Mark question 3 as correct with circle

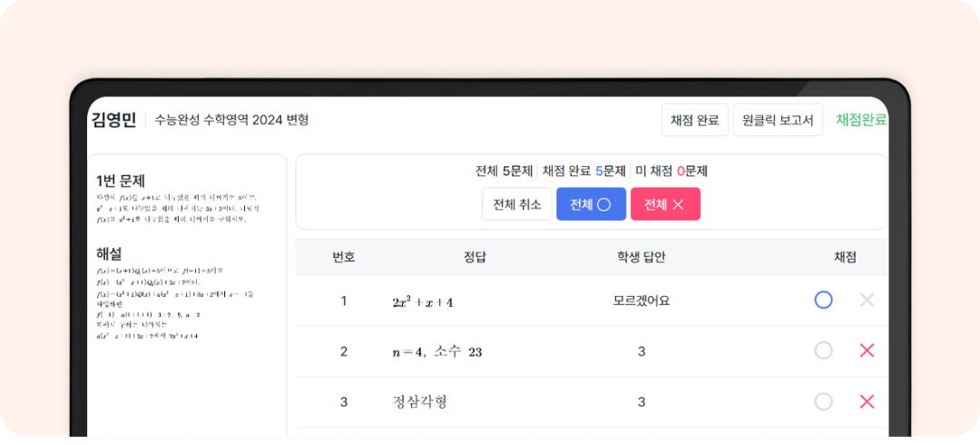(823, 401)
